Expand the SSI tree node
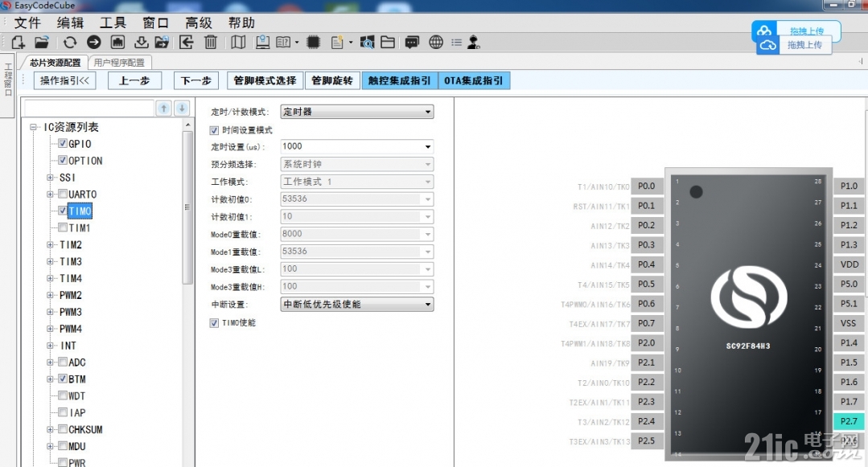The height and width of the screenshot is (467, 868). 50,177
